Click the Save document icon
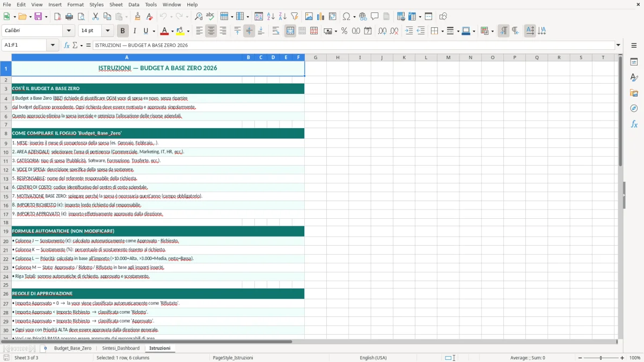This screenshot has height=362, width=644. coord(38,17)
